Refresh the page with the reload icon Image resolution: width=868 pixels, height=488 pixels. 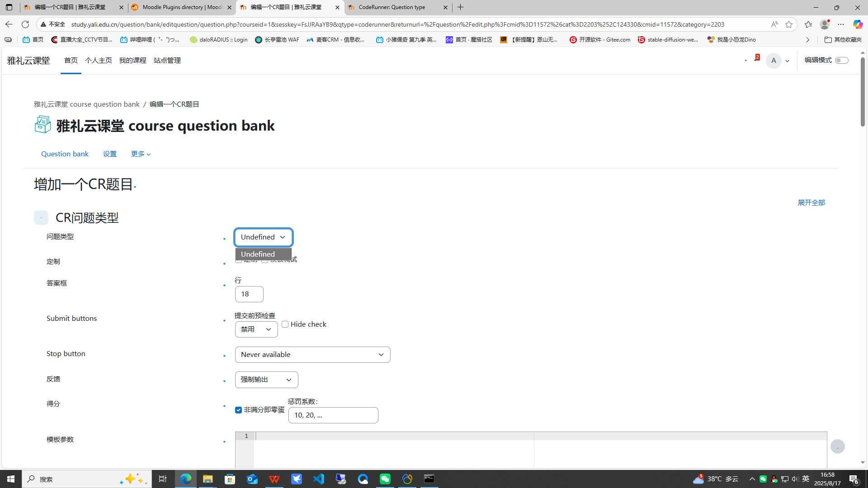tap(25, 24)
